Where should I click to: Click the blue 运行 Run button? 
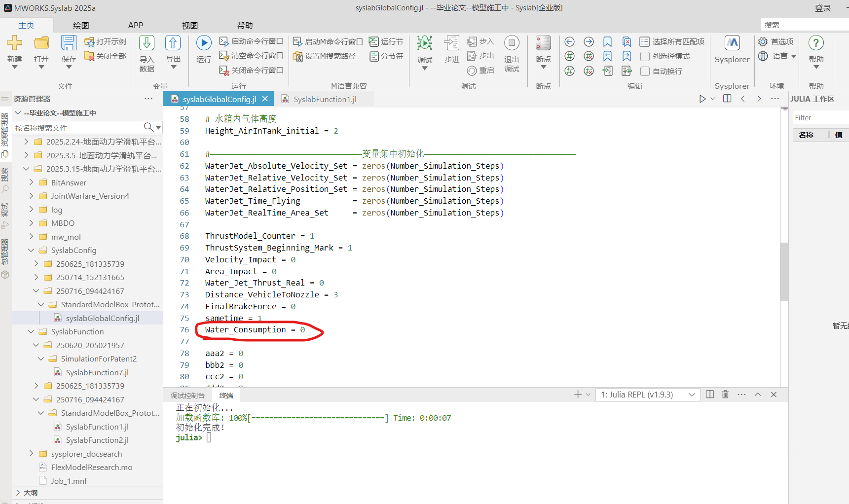(204, 43)
